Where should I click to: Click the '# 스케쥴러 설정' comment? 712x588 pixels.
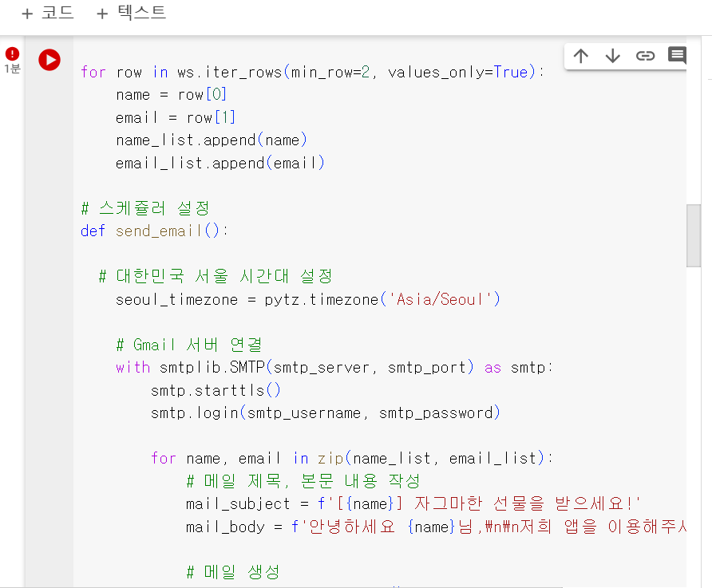coord(145,208)
